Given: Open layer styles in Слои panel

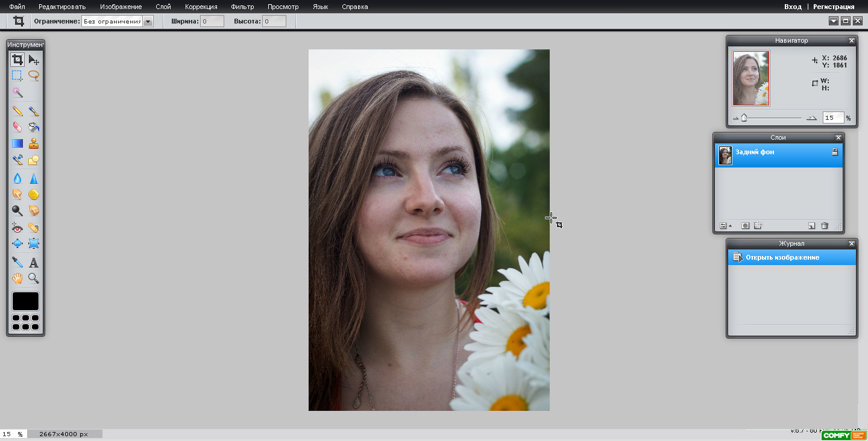Looking at the screenshot, I should (x=758, y=226).
